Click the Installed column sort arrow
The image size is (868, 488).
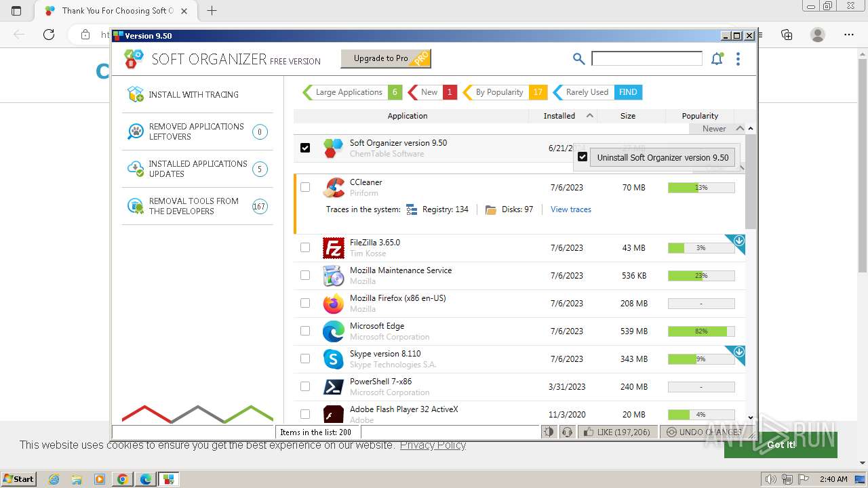[589, 116]
